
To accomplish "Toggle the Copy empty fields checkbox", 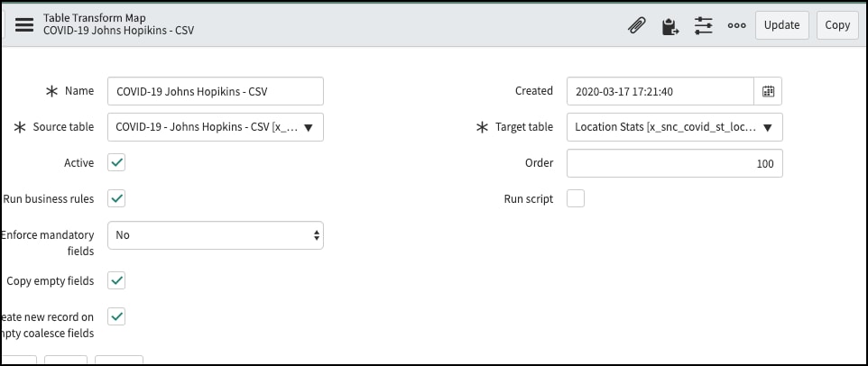I will (116, 280).
